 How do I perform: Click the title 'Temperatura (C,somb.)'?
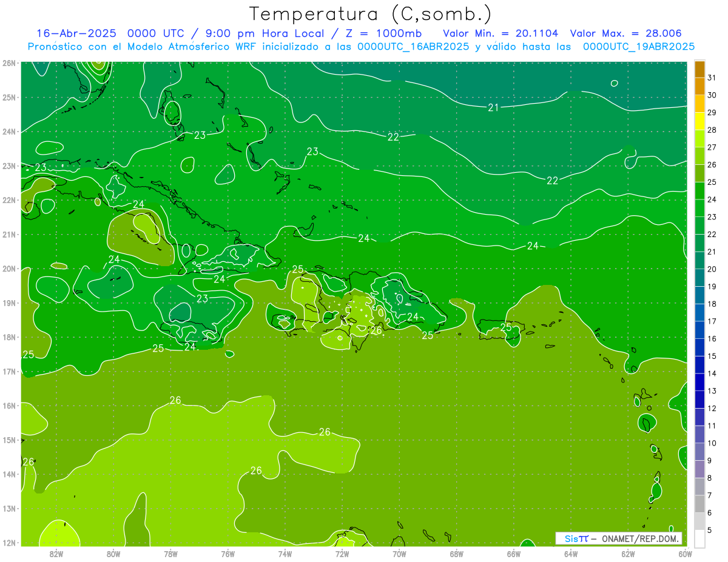coord(370,14)
